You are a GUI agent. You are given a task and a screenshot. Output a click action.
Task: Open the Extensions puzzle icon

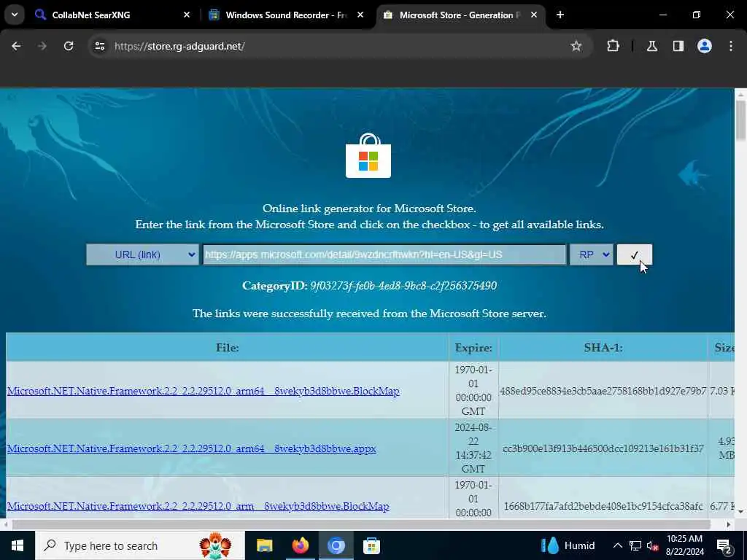[613, 46]
